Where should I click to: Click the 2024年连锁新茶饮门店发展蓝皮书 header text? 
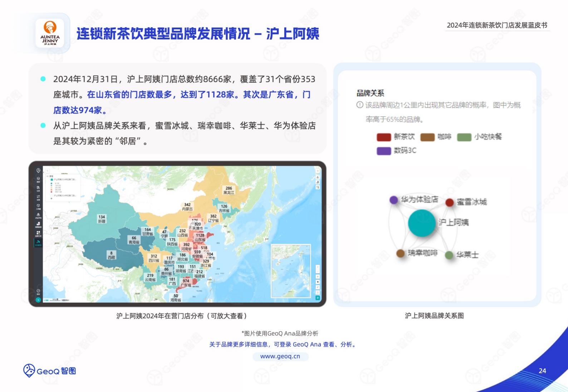pyautogui.click(x=497, y=25)
